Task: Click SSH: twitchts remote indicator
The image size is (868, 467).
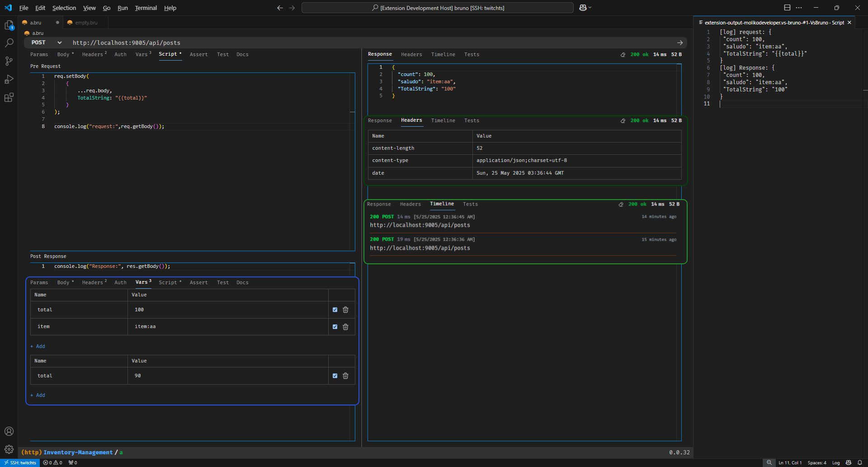Action: coord(20,462)
